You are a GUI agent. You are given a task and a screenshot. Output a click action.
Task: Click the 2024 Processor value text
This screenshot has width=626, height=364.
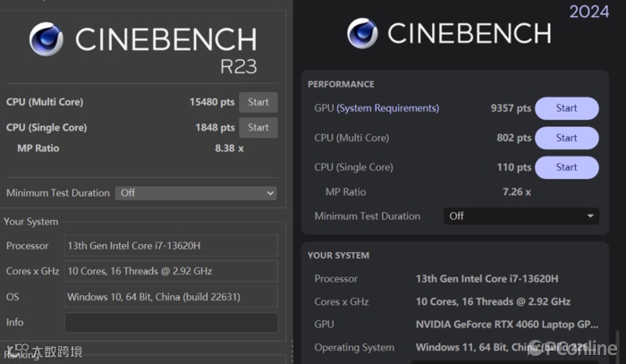click(486, 278)
